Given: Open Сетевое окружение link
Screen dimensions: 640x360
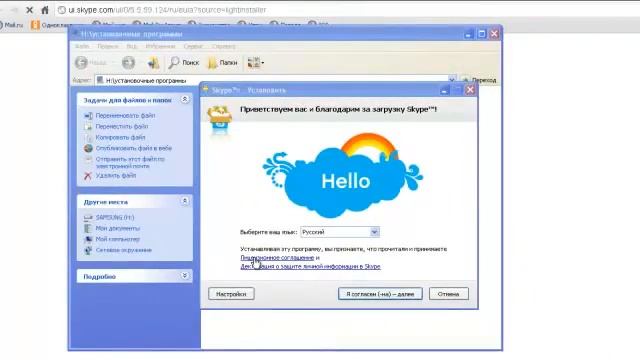Looking at the screenshot, I should coord(124,250).
